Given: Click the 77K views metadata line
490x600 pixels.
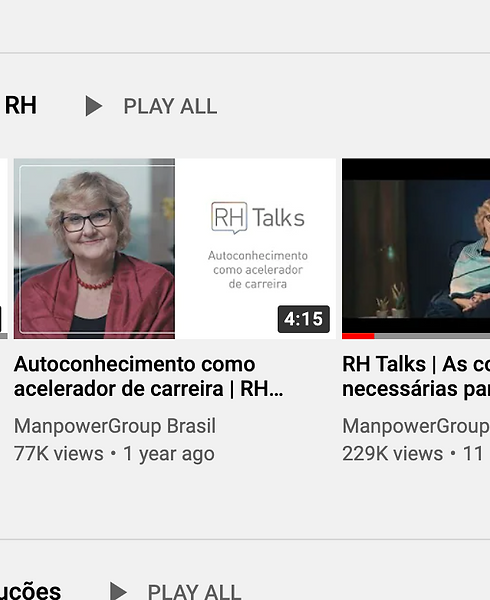Looking at the screenshot, I should (114, 454).
